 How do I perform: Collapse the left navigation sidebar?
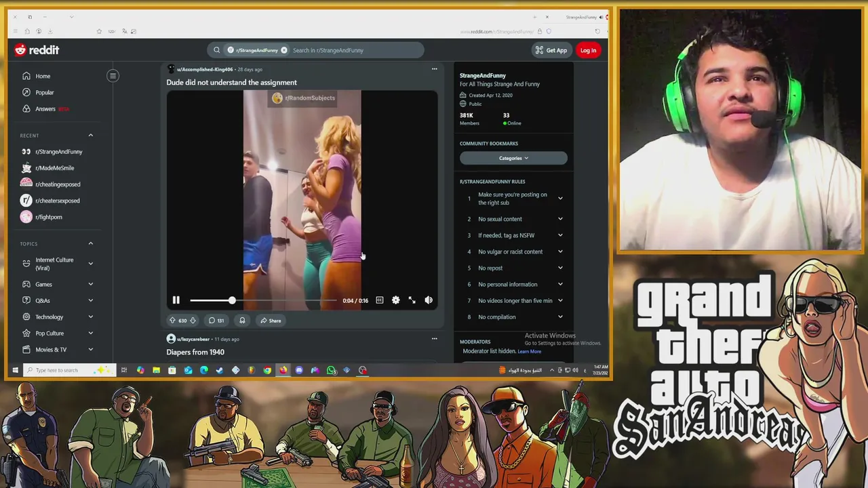pos(113,76)
